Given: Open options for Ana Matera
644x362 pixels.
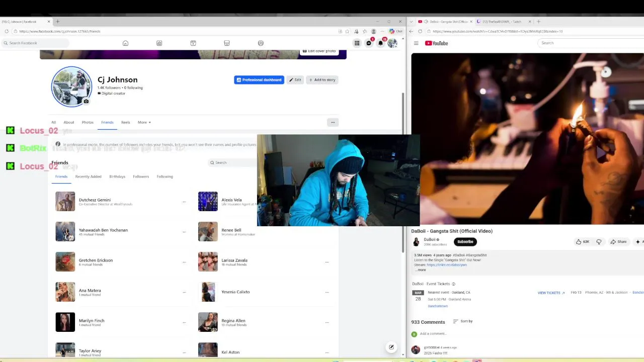Looking at the screenshot, I should click(184, 292).
